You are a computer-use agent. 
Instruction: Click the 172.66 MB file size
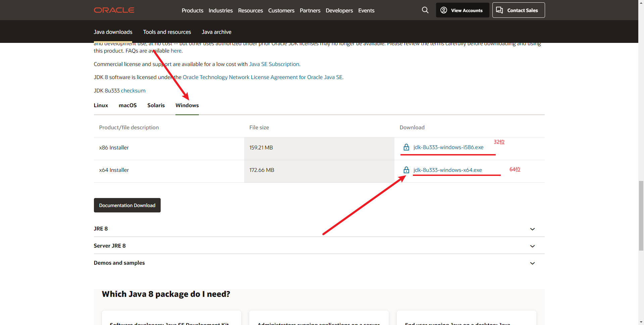(x=262, y=170)
